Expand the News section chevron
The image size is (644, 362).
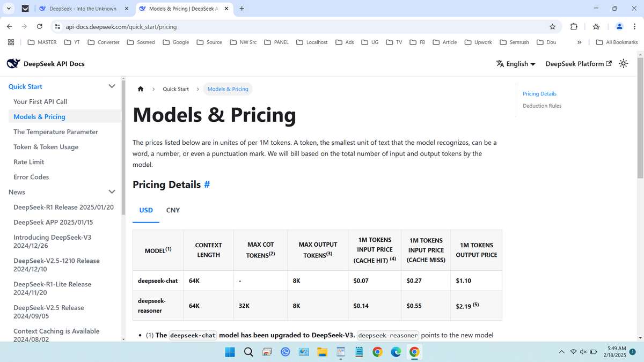tap(112, 191)
